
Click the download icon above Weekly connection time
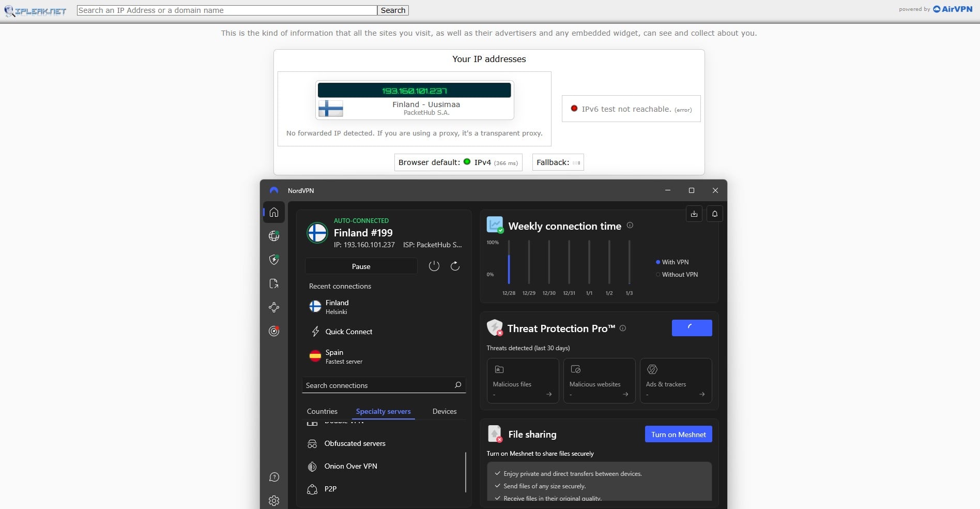click(x=694, y=214)
